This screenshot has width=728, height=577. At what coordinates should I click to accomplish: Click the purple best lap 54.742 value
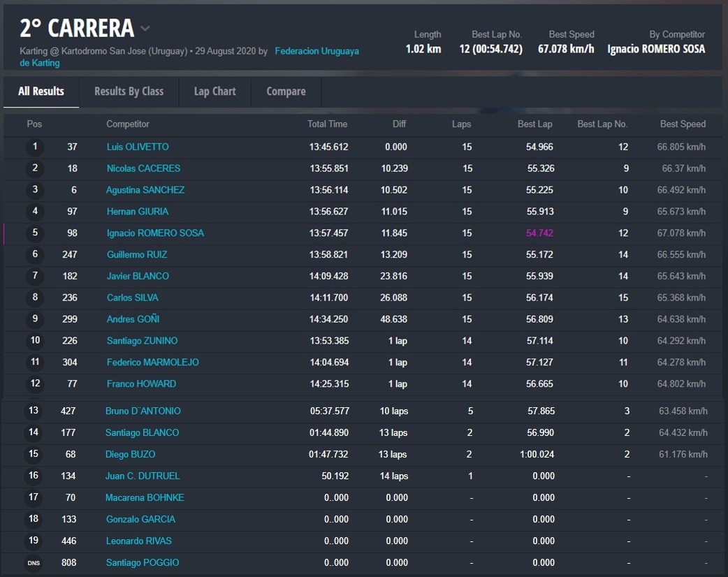point(539,233)
